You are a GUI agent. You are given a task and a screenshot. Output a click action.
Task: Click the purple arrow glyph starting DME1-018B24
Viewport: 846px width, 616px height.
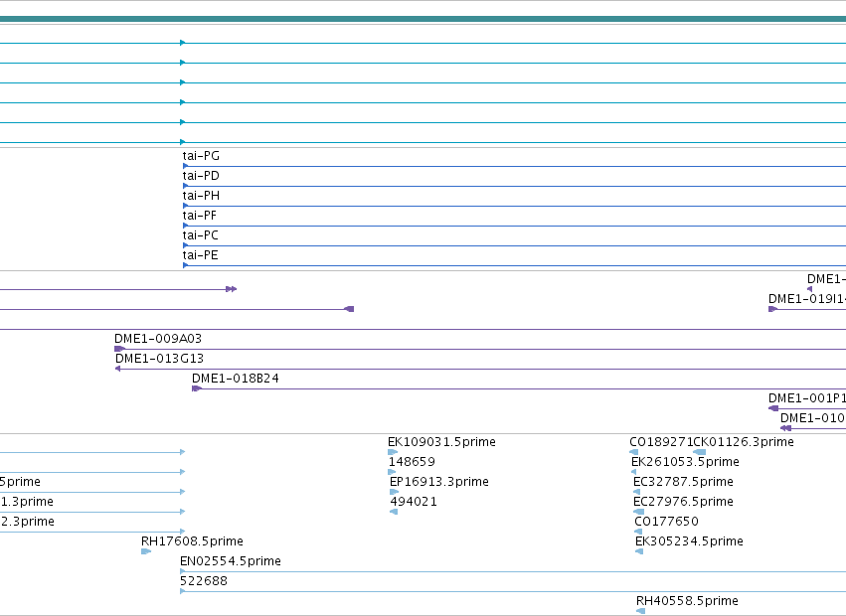click(x=197, y=388)
